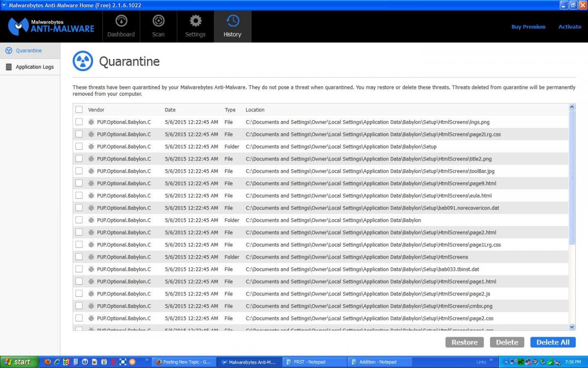Select the Folder row ending in Application Data\Babylon
Viewport: 588px width, 368px height.
321,220
